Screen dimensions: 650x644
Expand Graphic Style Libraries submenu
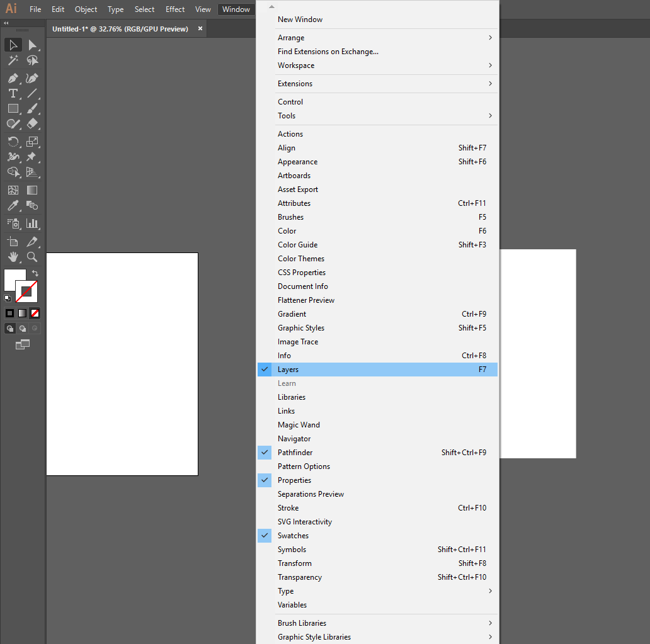[x=377, y=637]
